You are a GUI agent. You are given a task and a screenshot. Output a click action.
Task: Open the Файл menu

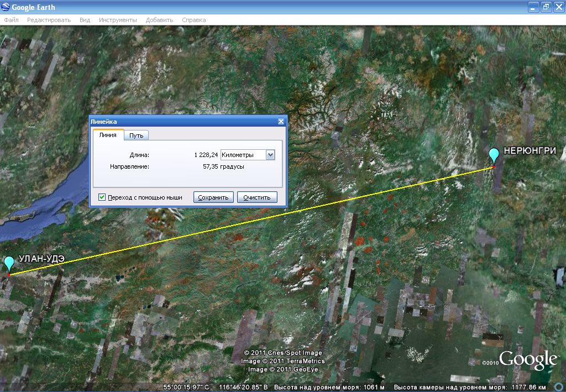coord(11,20)
